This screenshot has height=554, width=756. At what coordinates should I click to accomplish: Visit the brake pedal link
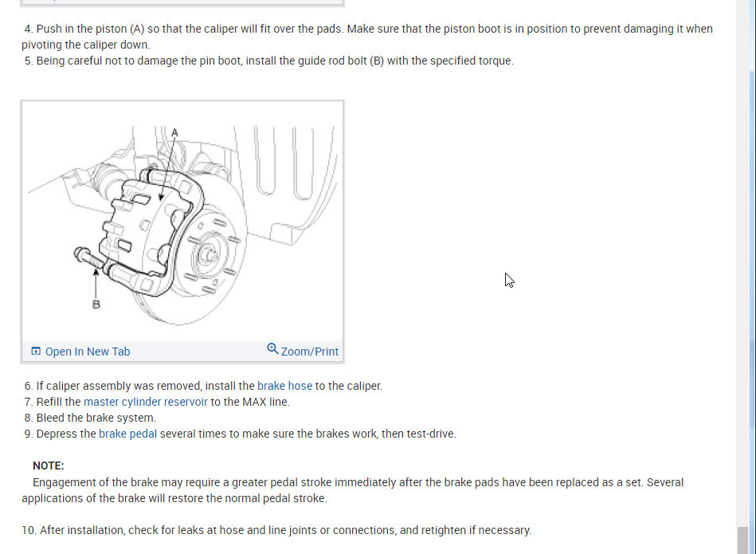click(127, 434)
